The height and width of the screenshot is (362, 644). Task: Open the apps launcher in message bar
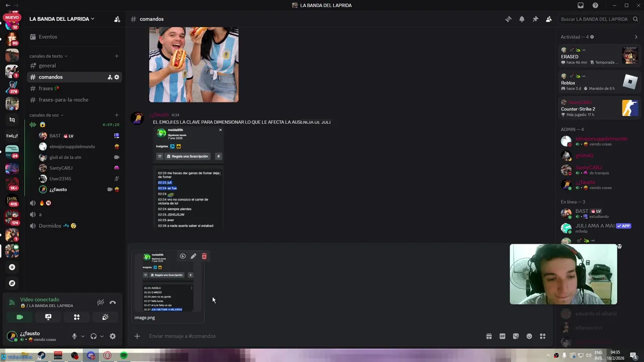tap(543, 336)
